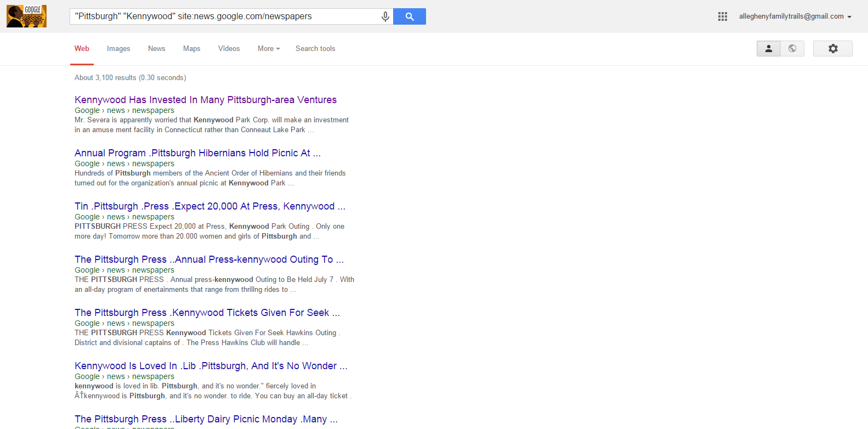Click the blue magnifying glass search button
The height and width of the screenshot is (429, 868).
tap(410, 16)
